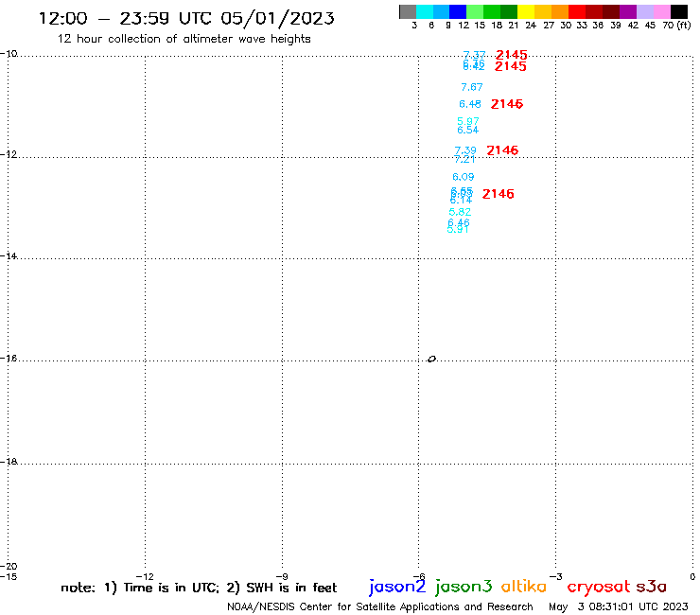Click the purple swatch in the color bar
Screen dimensions: 700x615
click(x=628, y=11)
